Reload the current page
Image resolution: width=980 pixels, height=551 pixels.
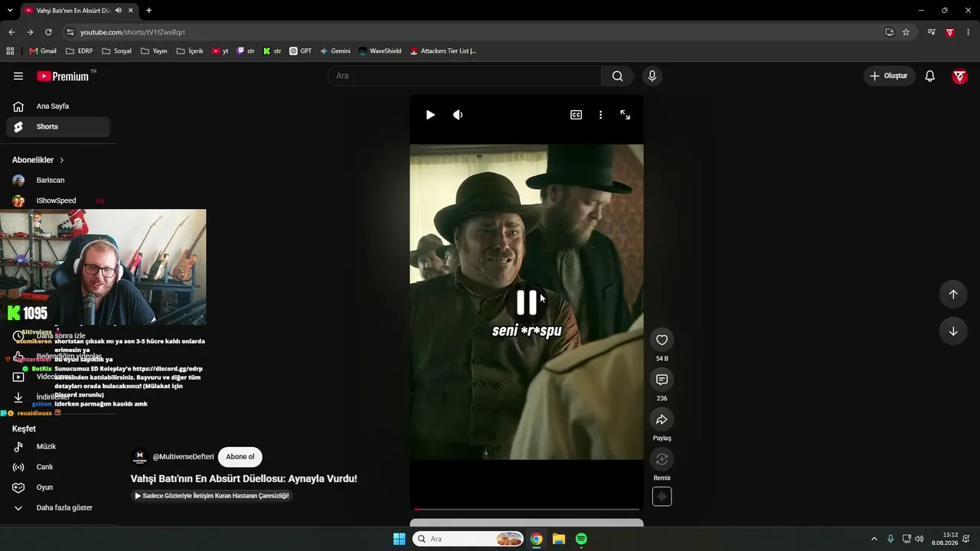tap(48, 32)
